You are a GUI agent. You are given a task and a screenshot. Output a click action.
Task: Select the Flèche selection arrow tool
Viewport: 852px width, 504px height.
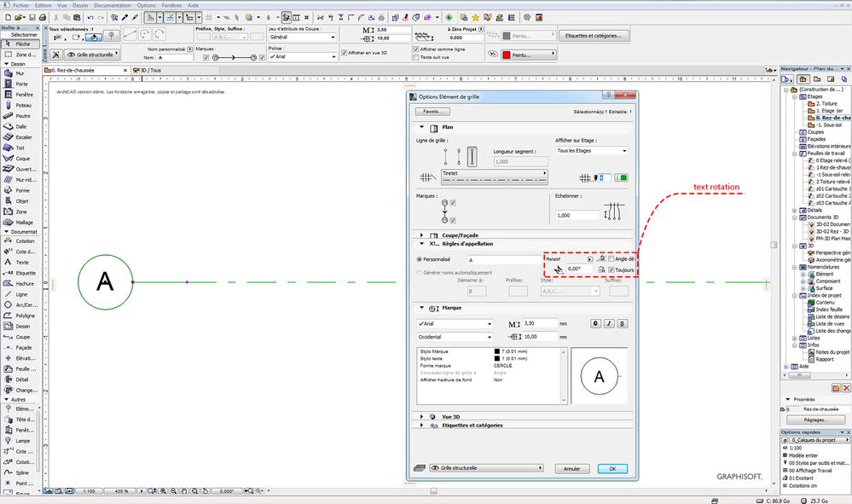click(21, 43)
